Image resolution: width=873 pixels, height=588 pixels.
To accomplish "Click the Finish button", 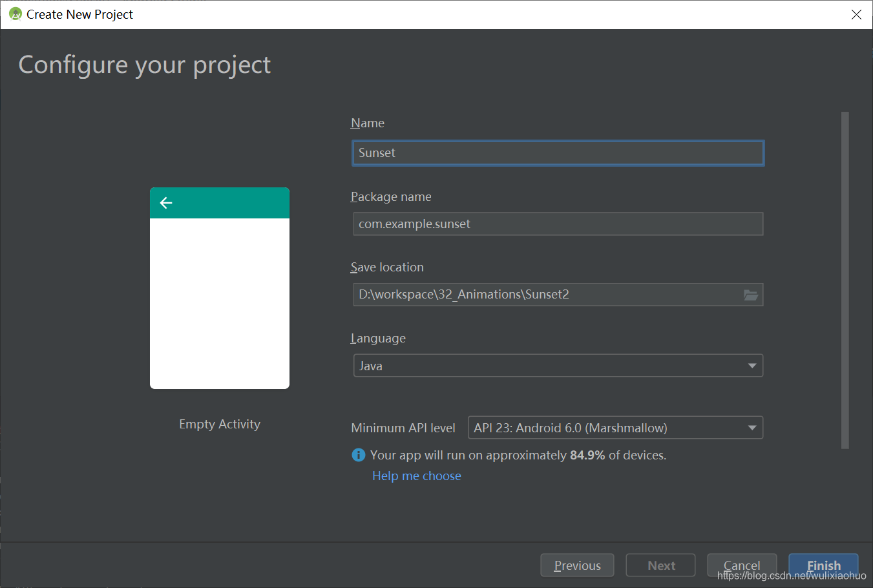I will 823,565.
